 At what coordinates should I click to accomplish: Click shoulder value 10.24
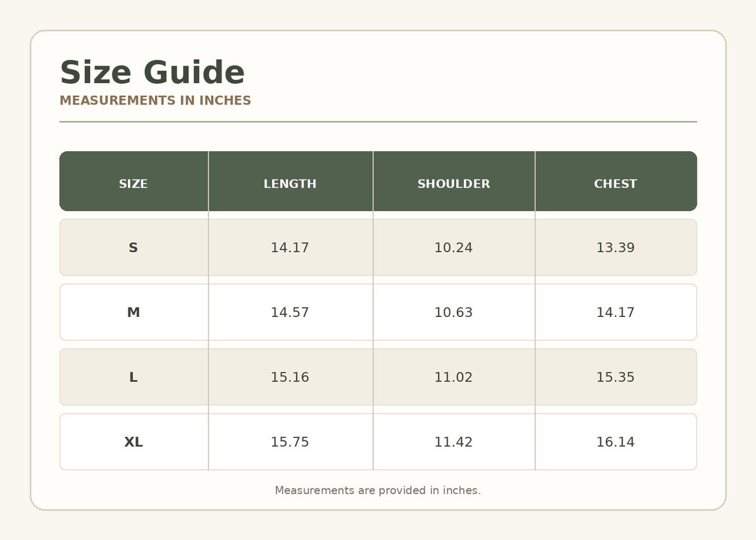(454, 248)
